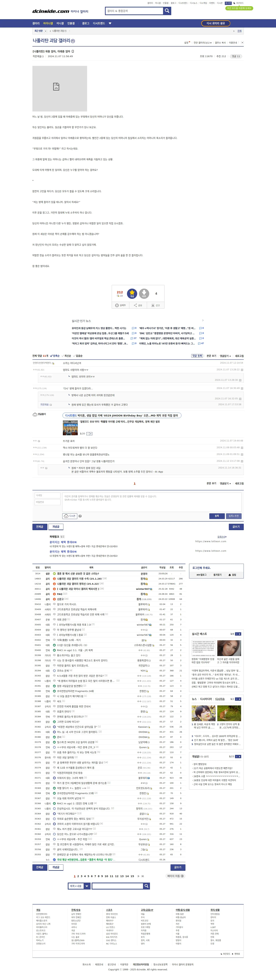The image size is (276, 980).
Task: Open the 마이너갤 nav menu item
Action: tap(48, 23)
